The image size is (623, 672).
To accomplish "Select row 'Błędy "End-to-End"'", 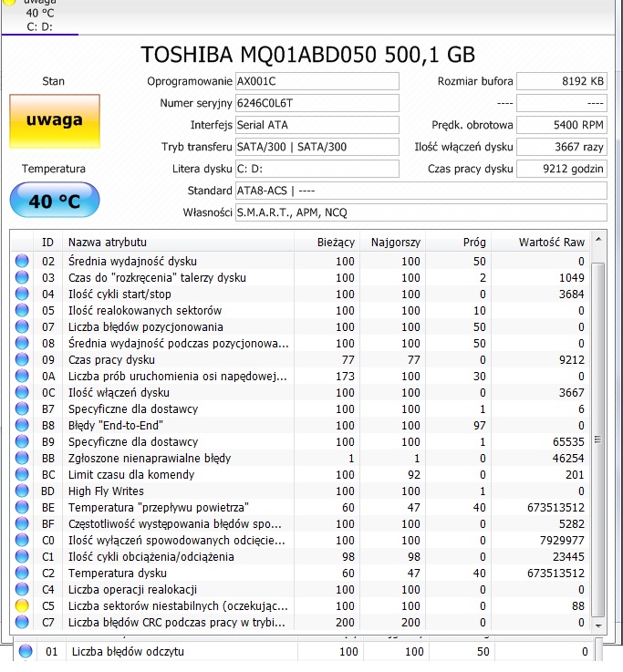I will click(300, 425).
